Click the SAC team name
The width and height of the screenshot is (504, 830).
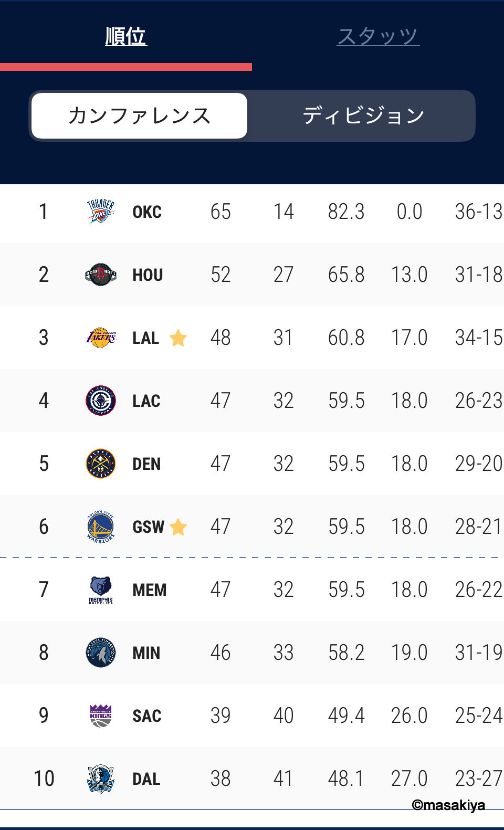[x=147, y=716]
